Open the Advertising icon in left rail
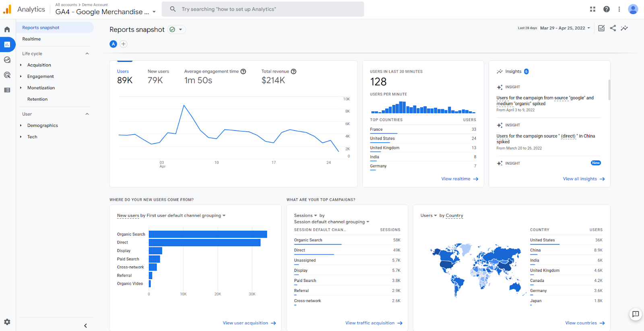This screenshot has height=331, width=644. [7, 75]
